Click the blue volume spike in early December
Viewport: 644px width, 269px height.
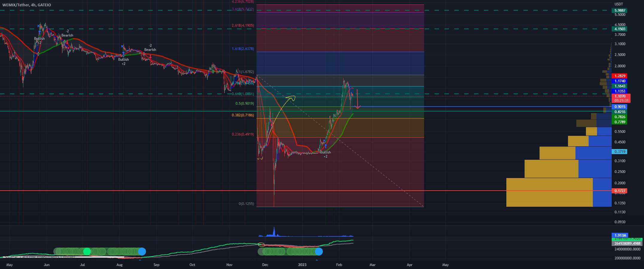[274, 232]
